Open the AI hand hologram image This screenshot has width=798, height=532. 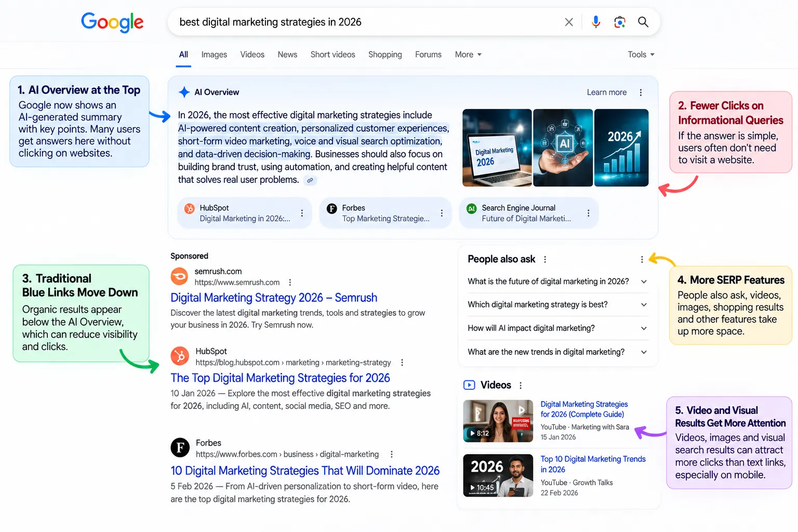pos(563,148)
